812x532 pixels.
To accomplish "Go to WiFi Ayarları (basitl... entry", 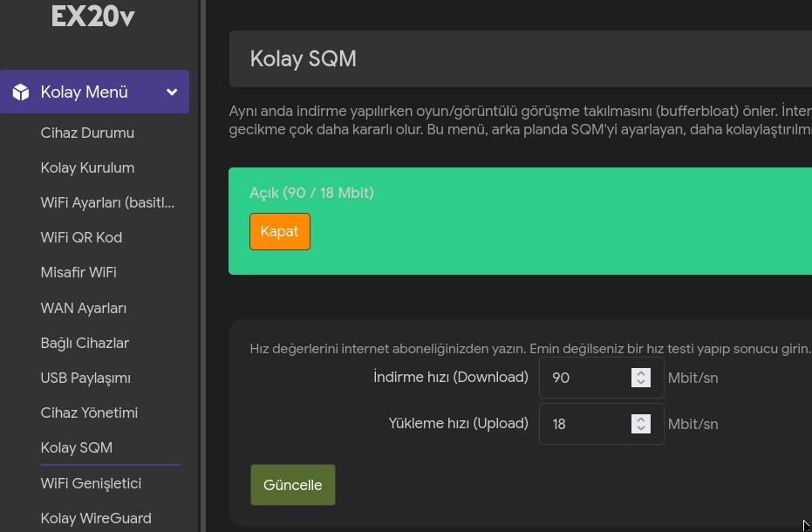I will [x=107, y=202].
